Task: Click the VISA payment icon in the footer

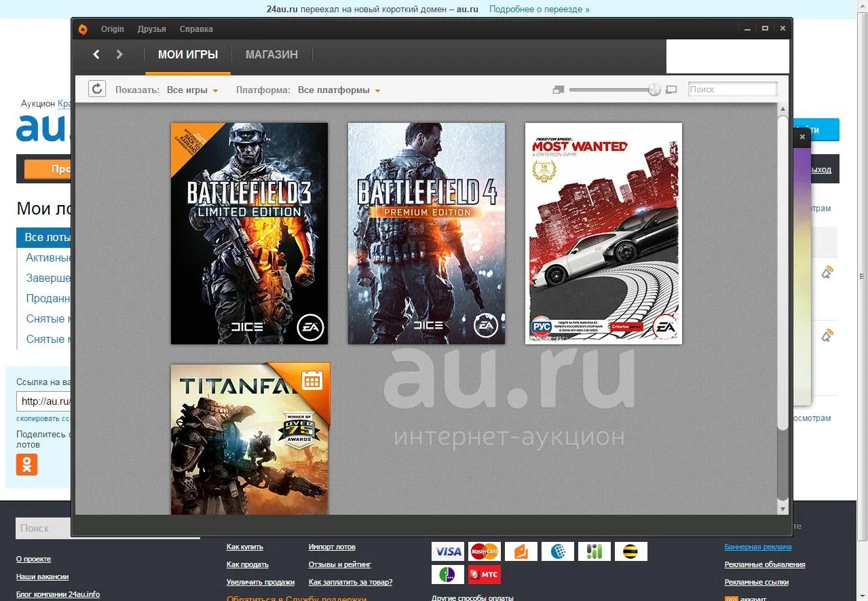Action: (x=448, y=551)
